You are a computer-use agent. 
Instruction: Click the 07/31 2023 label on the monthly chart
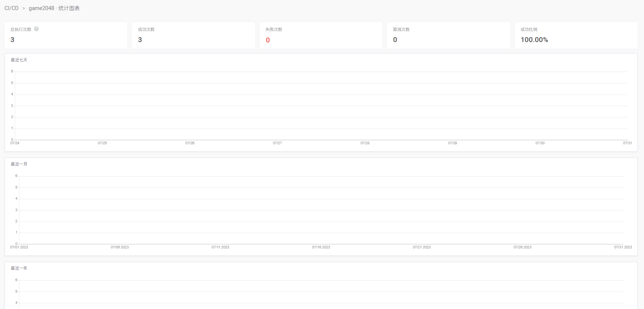tap(623, 247)
